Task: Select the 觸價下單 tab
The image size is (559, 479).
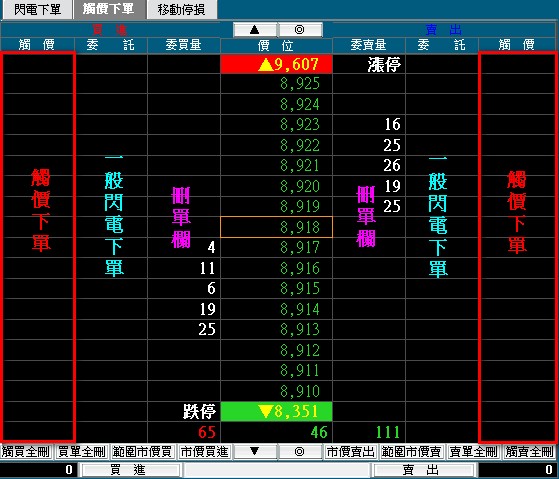Action: coord(109,9)
